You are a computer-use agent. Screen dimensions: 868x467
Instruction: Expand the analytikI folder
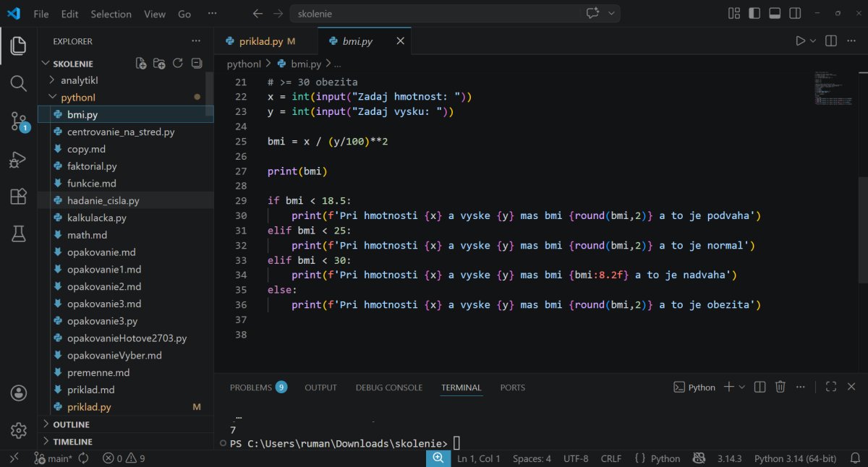tap(84, 80)
